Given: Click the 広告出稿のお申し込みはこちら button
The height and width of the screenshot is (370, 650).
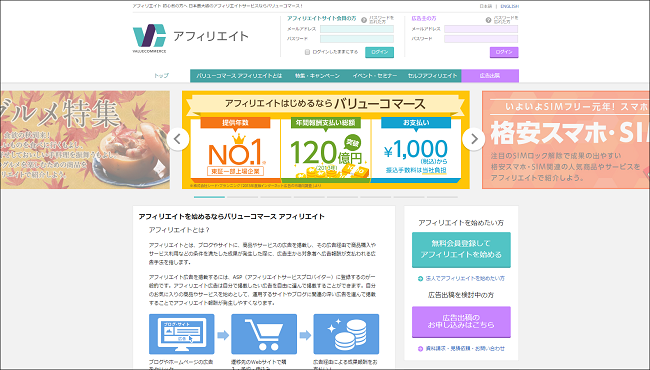Looking at the screenshot, I should (x=461, y=322).
